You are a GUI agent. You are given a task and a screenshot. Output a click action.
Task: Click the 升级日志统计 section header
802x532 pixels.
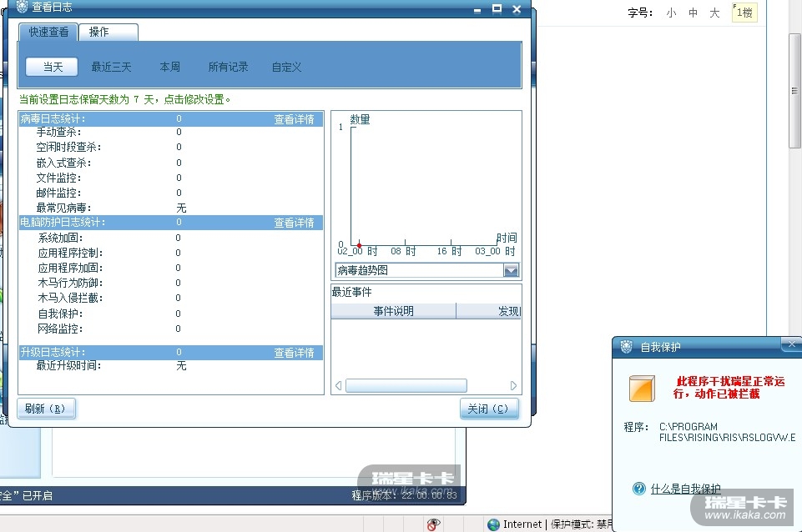[171, 353]
